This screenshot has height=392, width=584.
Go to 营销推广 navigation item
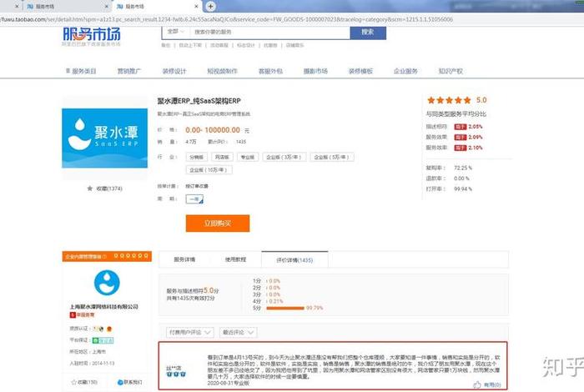tap(129, 71)
